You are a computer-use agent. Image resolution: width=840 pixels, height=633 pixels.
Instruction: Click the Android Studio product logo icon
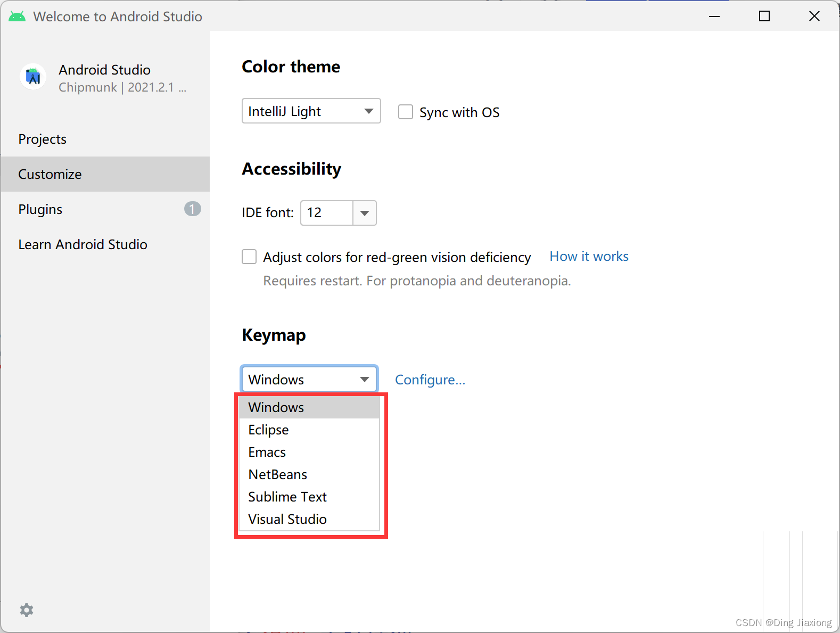[x=33, y=77]
